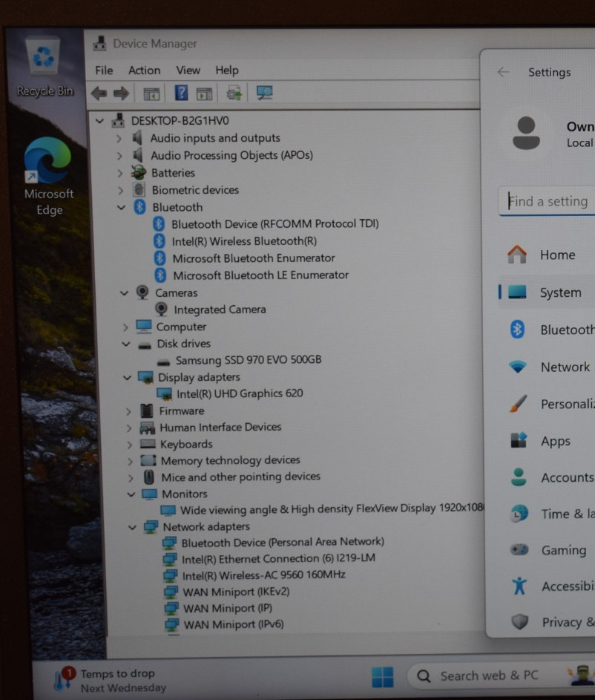Select Intel(R) UHD Graphics 620

[x=240, y=393]
